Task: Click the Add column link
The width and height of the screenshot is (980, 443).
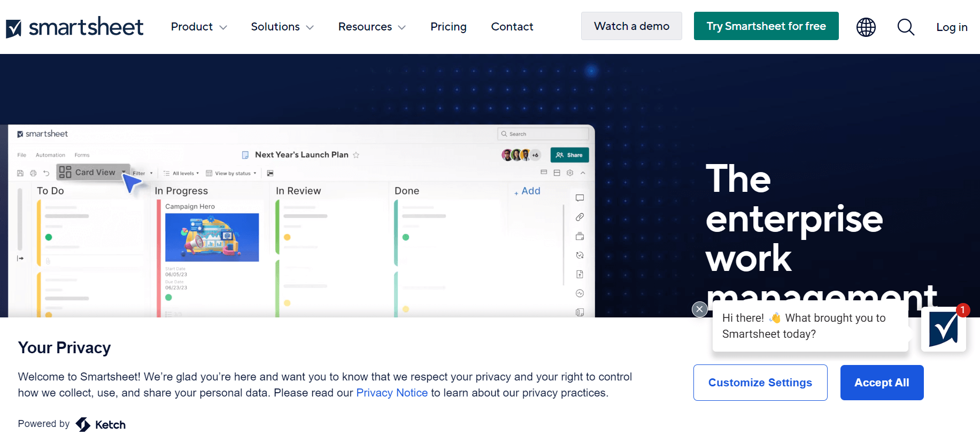Action: click(x=527, y=191)
